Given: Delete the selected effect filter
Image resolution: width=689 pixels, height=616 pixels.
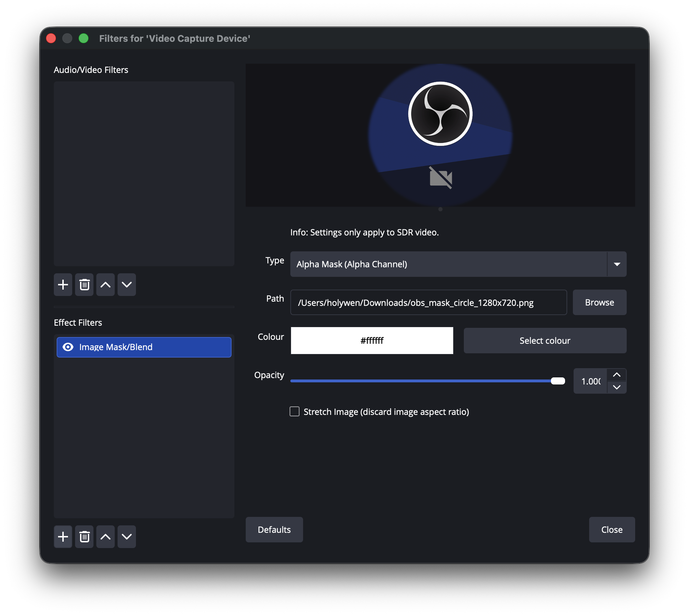Looking at the screenshot, I should pos(84,537).
